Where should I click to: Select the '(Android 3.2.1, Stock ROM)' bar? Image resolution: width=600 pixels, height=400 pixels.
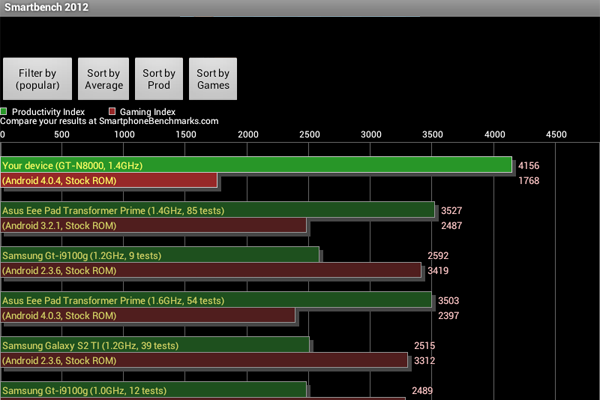coord(153,225)
